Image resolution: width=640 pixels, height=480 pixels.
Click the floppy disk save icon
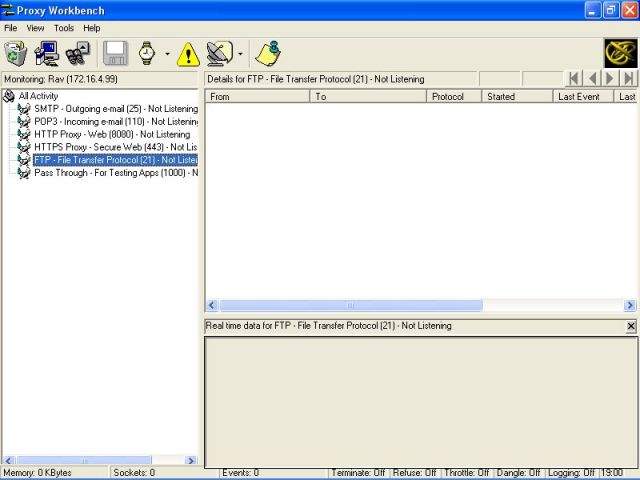coord(115,53)
